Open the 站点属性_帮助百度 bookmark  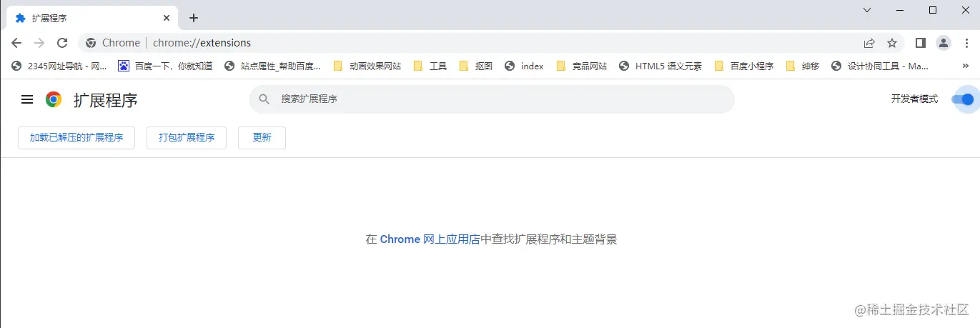272,66
